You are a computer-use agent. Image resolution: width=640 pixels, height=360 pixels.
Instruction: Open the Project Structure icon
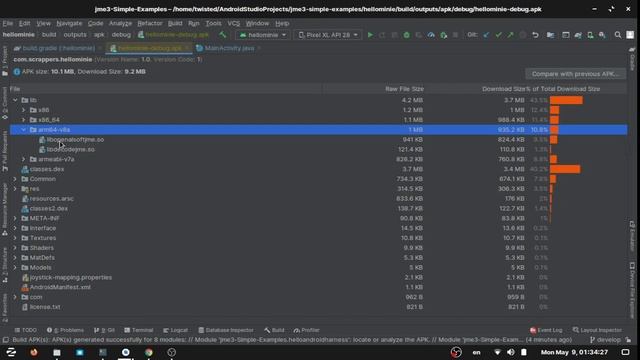[551, 35]
